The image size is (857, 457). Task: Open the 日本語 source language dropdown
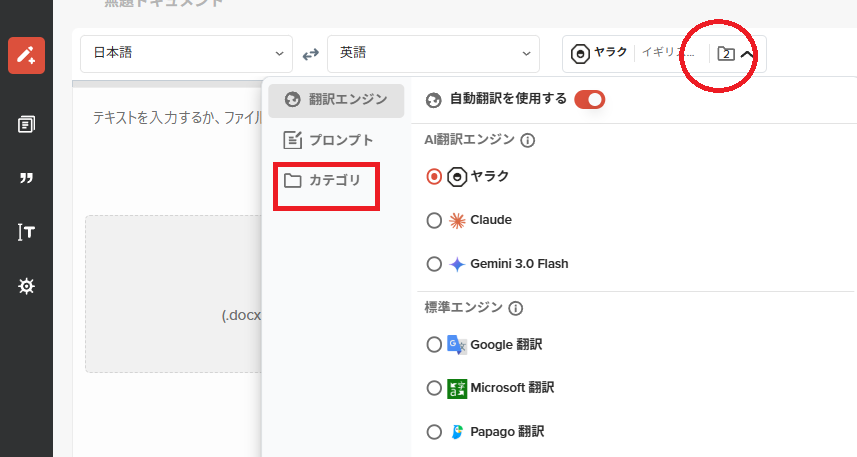(186, 54)
